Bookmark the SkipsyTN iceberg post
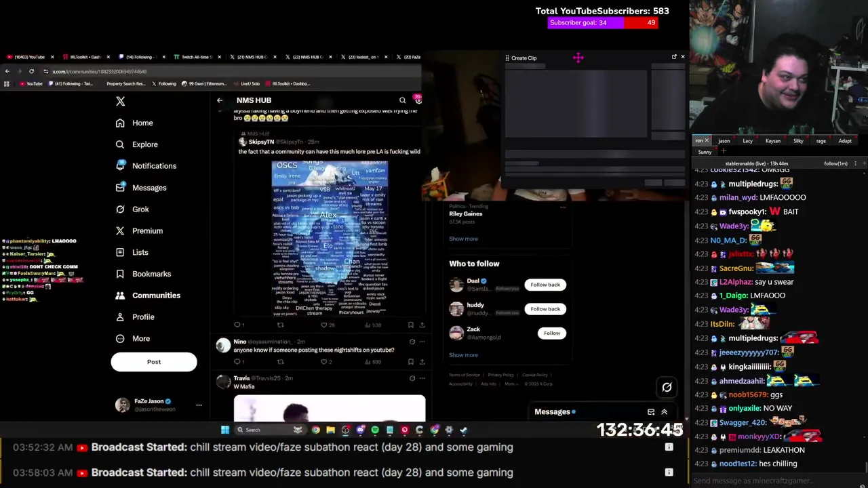Screen dimensions: 868x488 click(411, 325)
